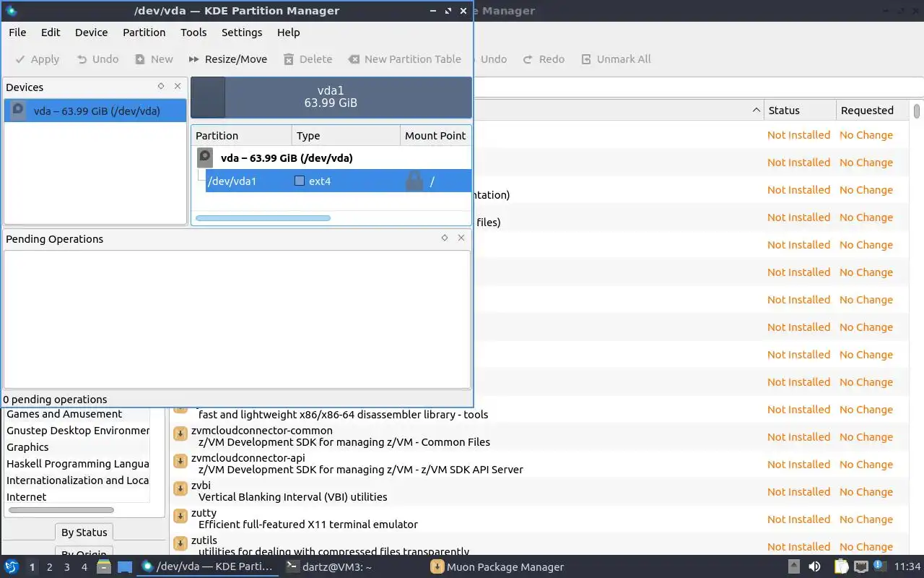Click the ext4 filesystem color square
The width and height of the screenshot is (924, 578).
[300, 181]
